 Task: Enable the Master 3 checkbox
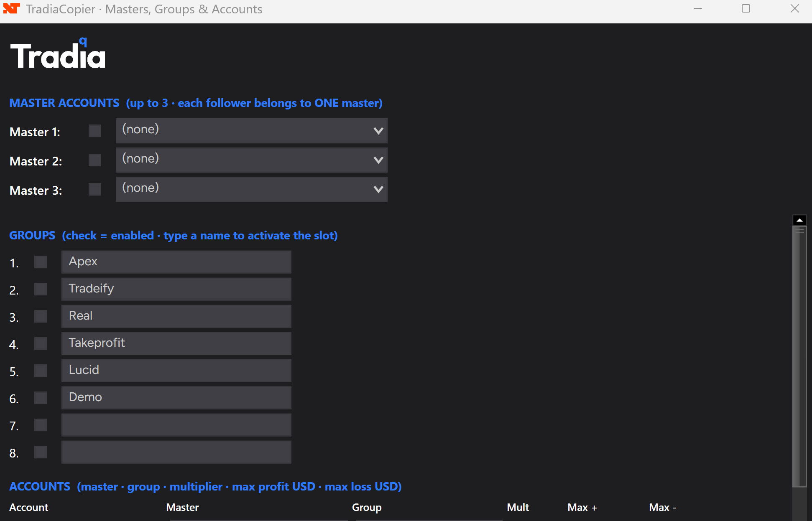(95, 189)
